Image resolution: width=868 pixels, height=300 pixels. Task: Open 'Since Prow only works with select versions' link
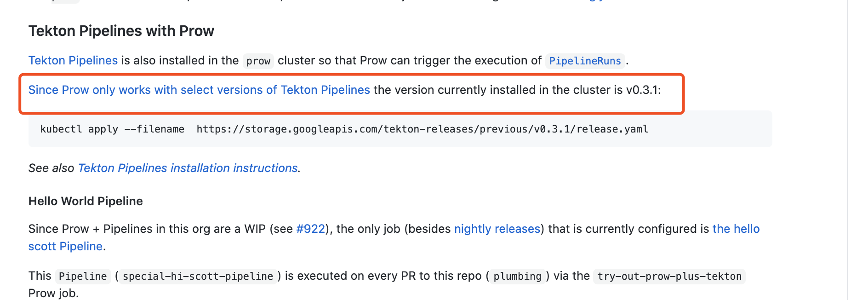199,90
